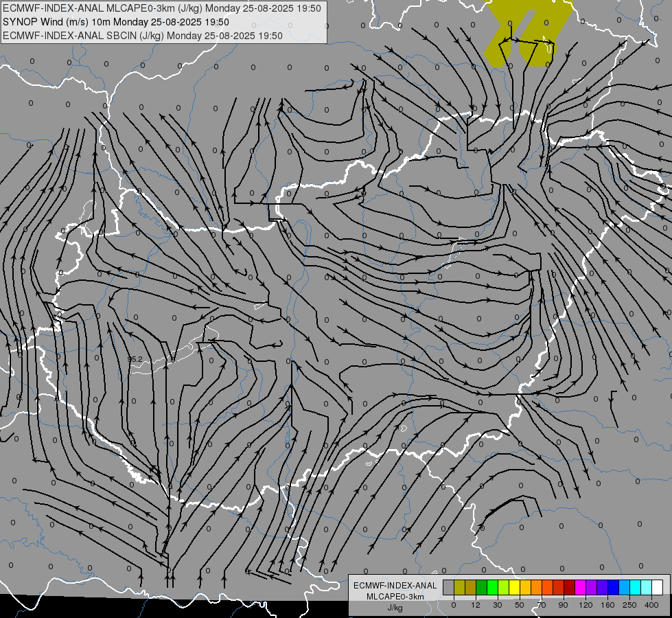This screenshot has width=672, height=618.
Task: Click the gray swatch in the MLCAPE legend
Action: pos(449,588)
